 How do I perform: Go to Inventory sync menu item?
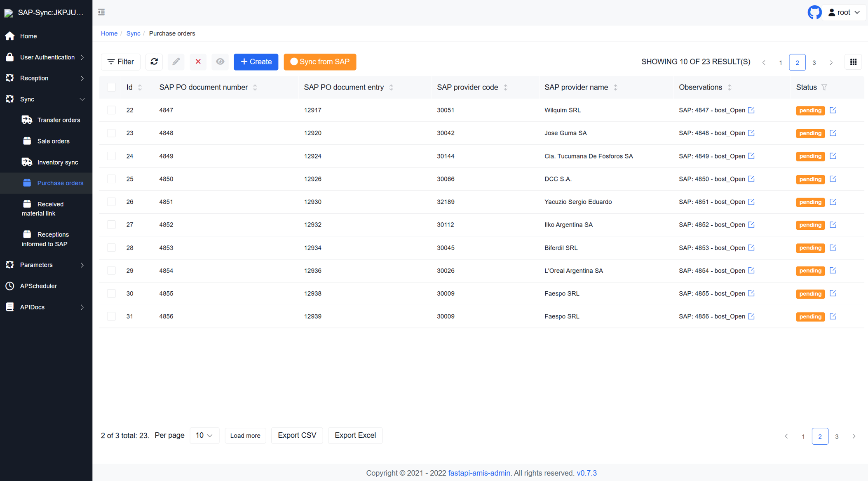tap(57, 162)
